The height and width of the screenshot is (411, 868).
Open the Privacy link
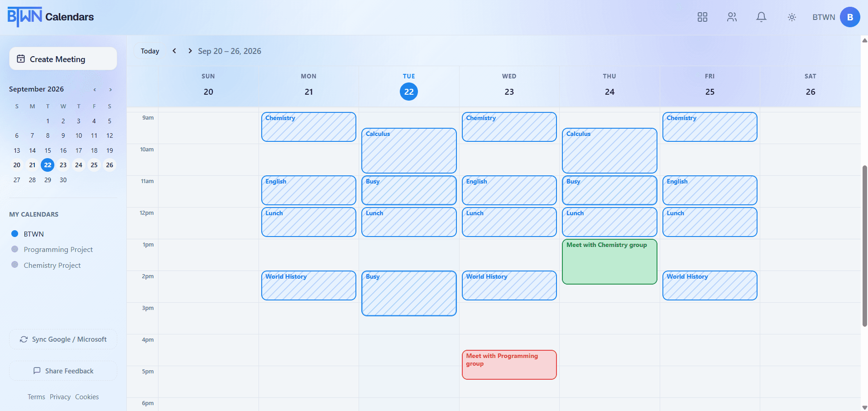(x=60, y=397)
